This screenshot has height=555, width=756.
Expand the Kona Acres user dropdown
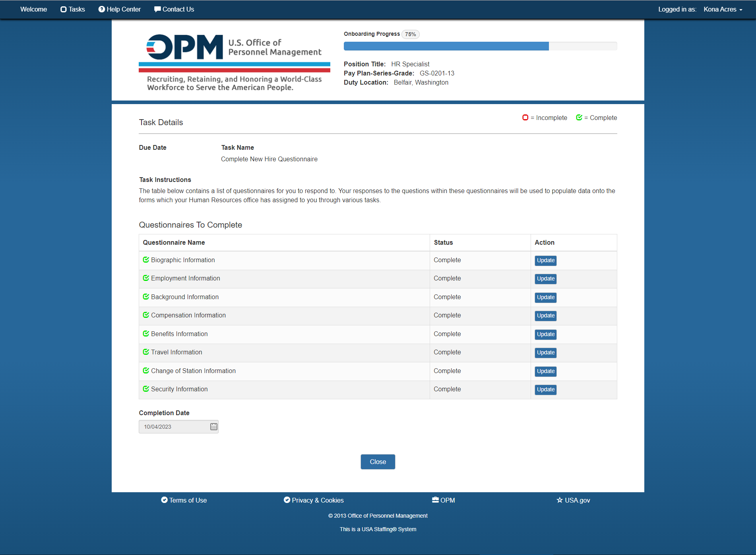(x=723, y=9)
